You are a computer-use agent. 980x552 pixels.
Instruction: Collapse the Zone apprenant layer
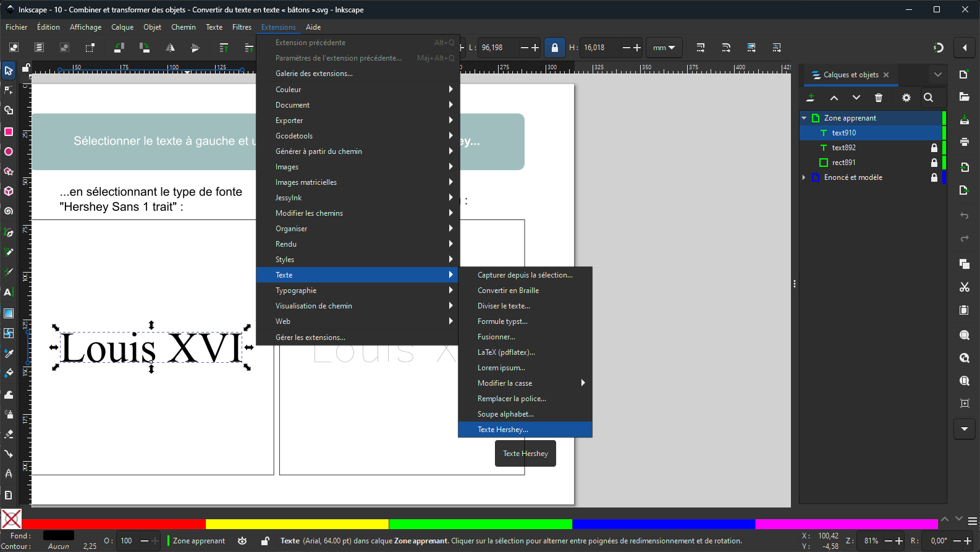[804, 118]
